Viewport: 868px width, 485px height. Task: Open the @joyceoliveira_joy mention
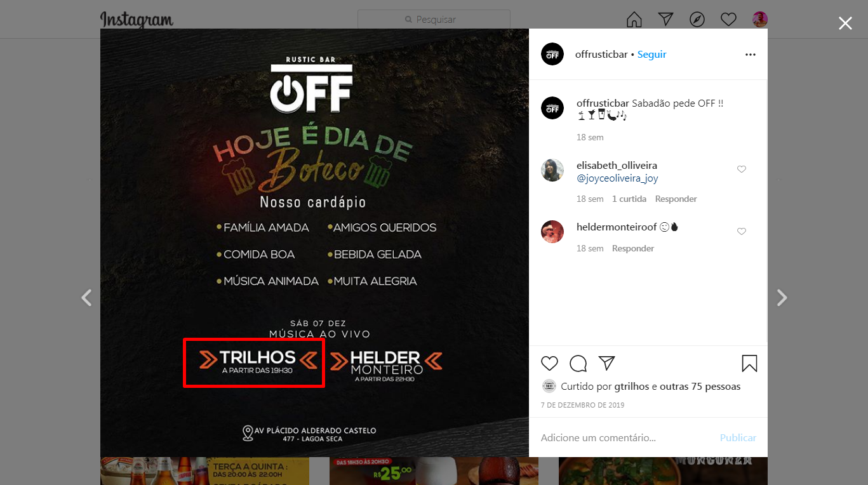(x=617, y=178)
